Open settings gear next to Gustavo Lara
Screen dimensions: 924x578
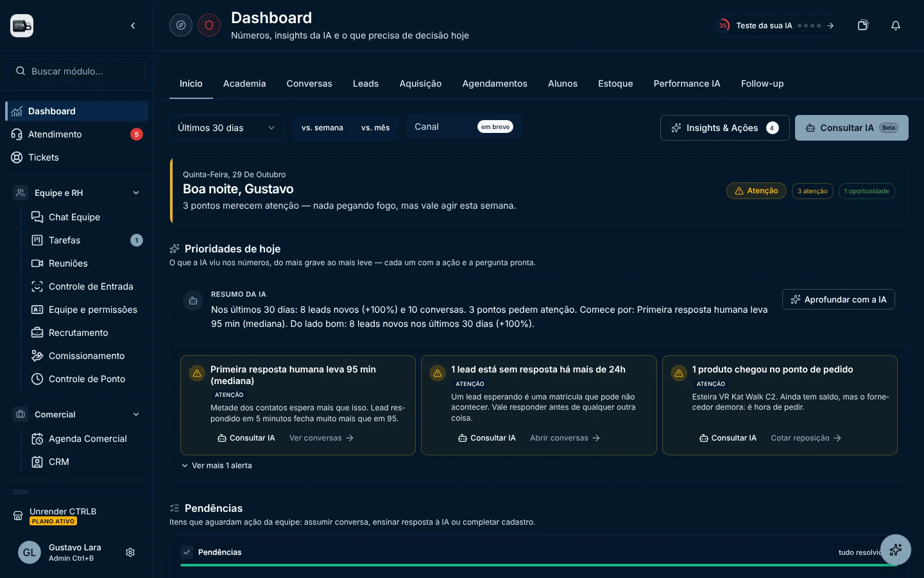(130, 552)
